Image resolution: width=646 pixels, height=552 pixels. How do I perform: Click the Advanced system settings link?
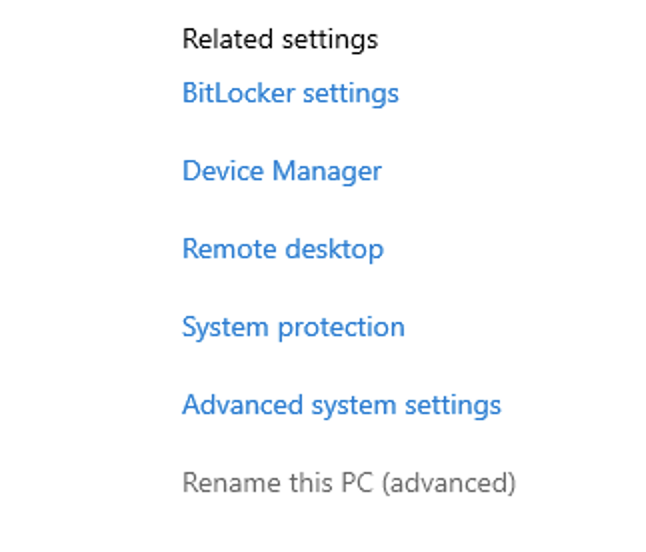pos(342,405)
